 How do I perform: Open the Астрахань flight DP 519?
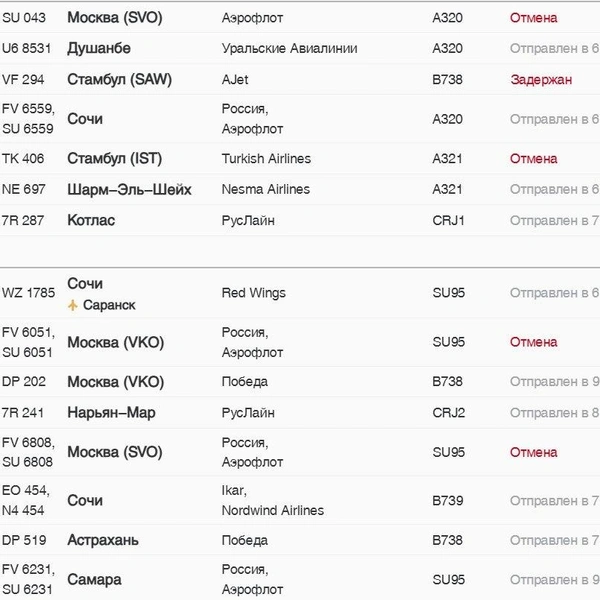tap(300, 540)
